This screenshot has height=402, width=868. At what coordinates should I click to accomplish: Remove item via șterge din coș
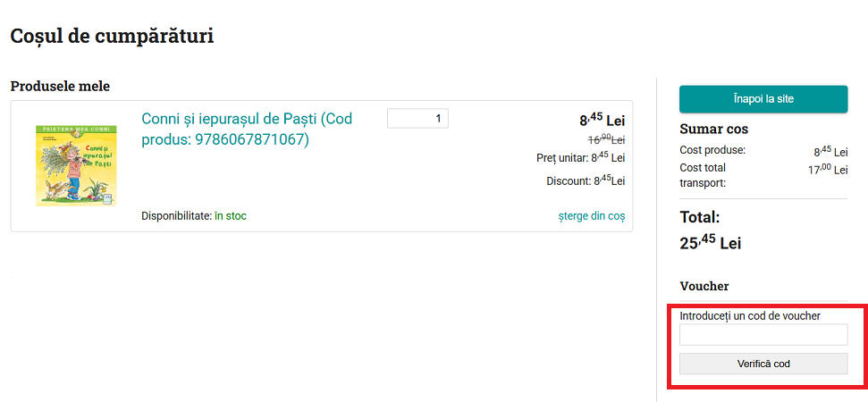591,216
